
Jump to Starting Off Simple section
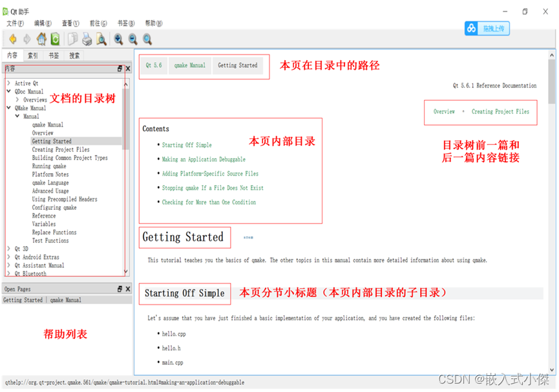pyautogui.click(x=187, y=145)
